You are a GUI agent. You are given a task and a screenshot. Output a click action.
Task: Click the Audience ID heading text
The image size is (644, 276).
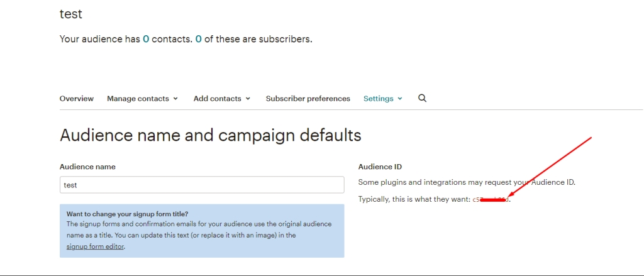coord(380,167)
